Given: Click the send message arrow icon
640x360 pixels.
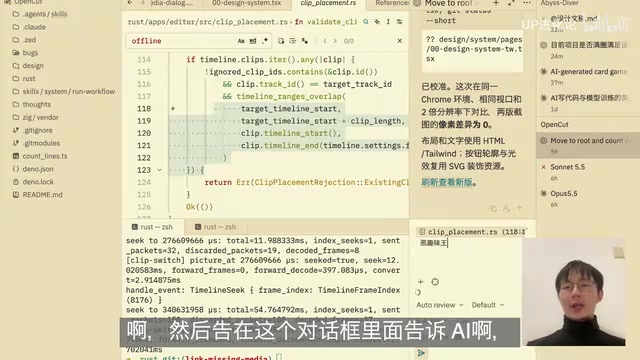Looking at the screenshot, I should tap(421, 353).
